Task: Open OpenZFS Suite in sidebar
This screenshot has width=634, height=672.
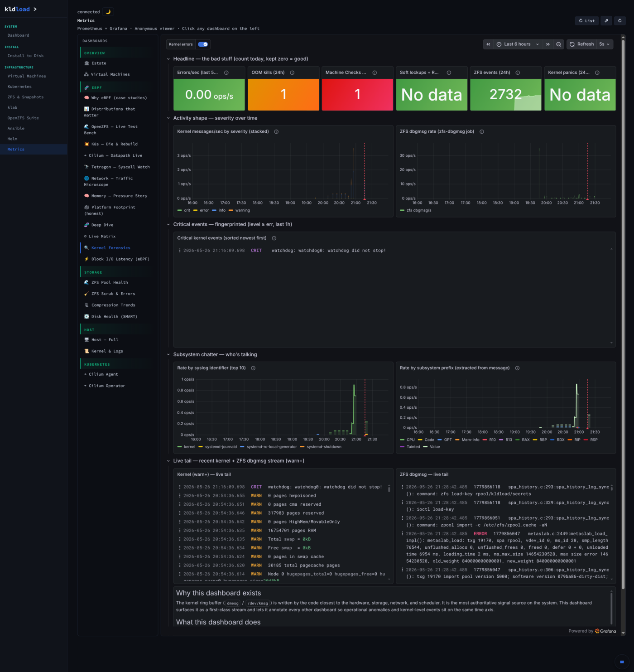Action: tap(23, 118)
